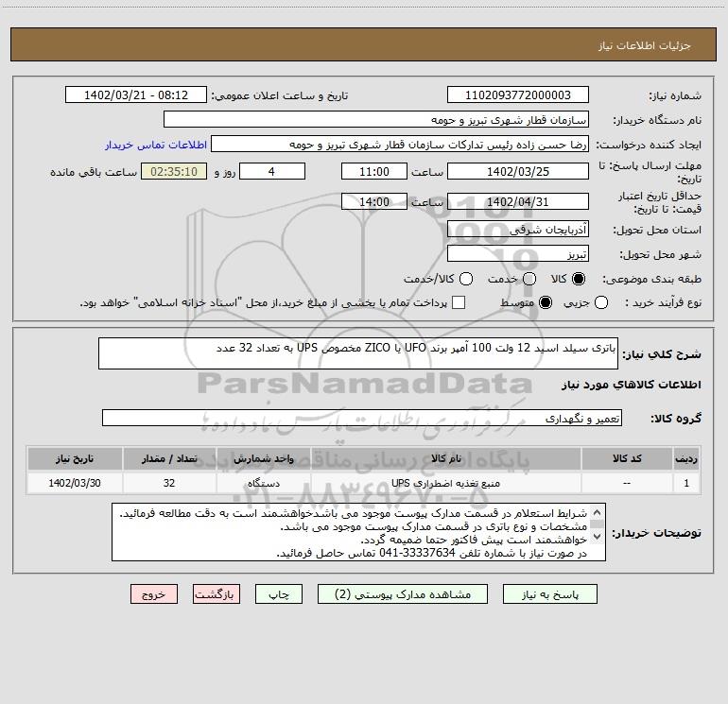This screenshot has width=728, height=704.
Task: Click the quantity cell 32
Action: [169, 483]
